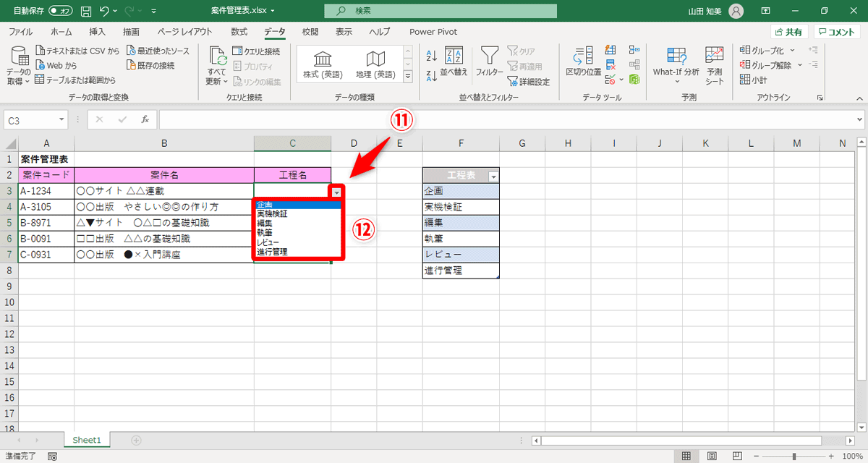Image resolution: width=868 pixels, height=463 pixels.
Task: Save the workbook with the disk icon
Action: coord(86,12)
